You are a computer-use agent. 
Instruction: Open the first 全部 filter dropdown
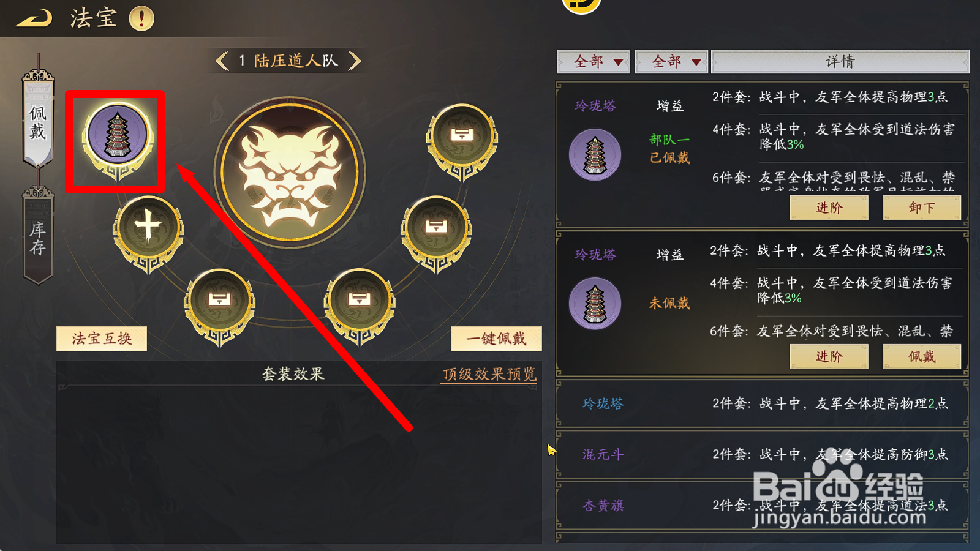594,62
